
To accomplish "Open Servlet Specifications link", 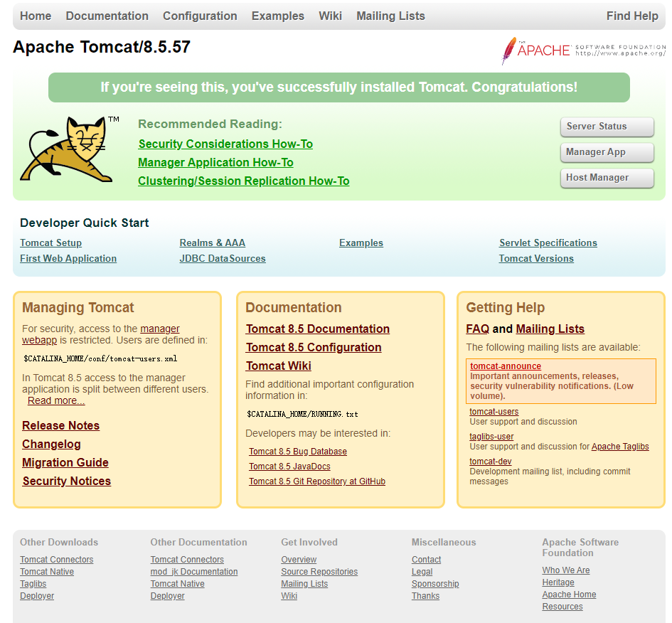I will pos(548,243).
